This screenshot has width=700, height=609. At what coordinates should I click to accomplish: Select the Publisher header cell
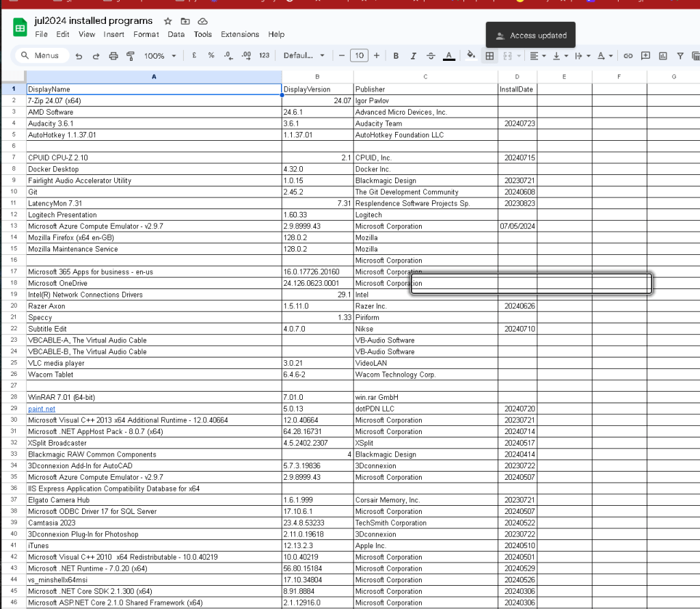pos(425,90)
